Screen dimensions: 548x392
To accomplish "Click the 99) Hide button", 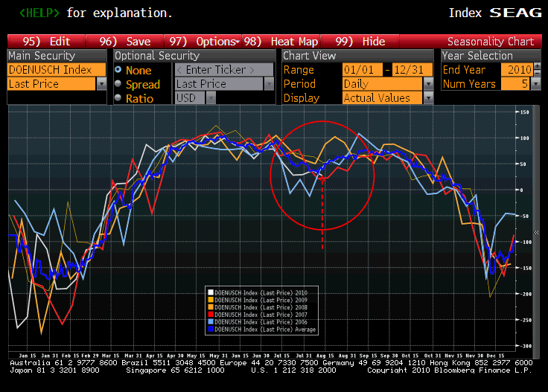I will (360, 42).
